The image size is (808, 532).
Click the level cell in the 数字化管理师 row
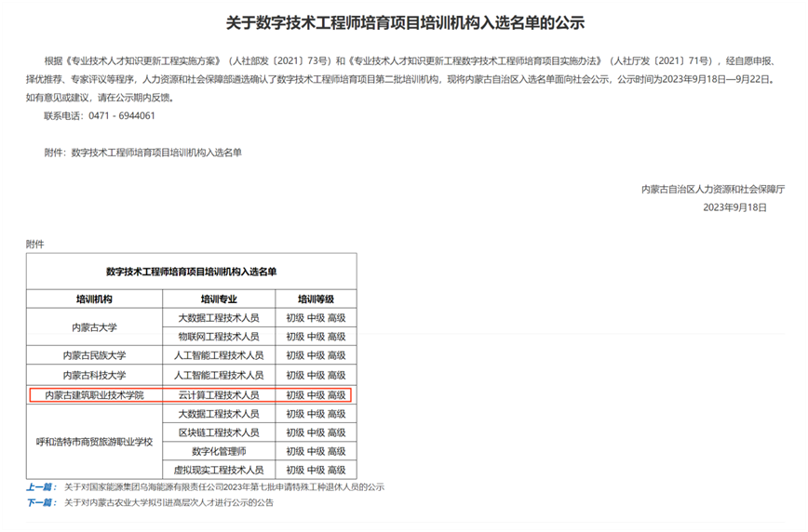pos(316,451)
